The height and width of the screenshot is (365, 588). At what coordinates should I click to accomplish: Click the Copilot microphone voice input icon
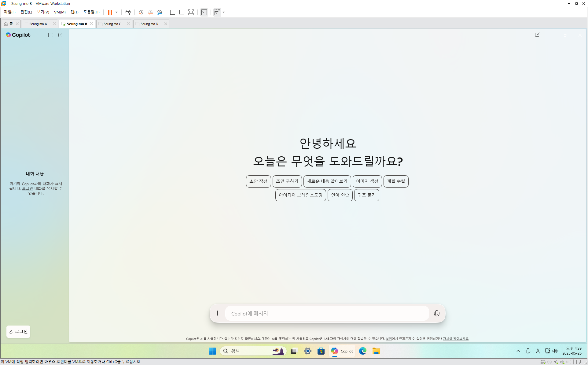coord(436,313)
